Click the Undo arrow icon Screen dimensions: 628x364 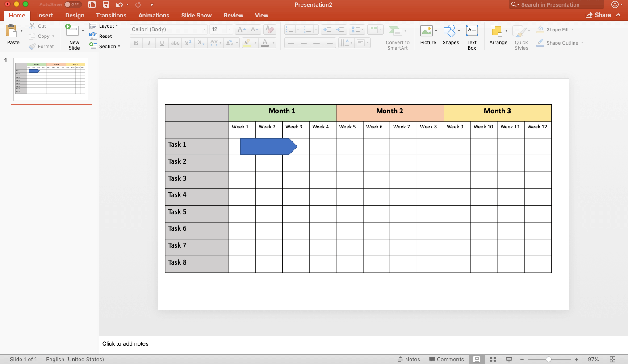pos(119,4)
